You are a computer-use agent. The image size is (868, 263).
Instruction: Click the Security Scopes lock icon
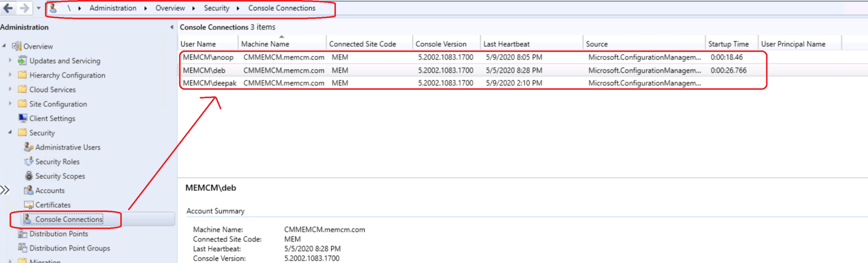click(29, 176)
